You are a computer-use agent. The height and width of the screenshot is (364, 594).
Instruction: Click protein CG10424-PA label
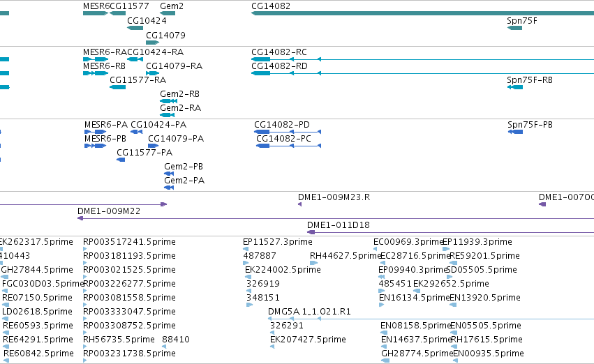(158, 125)
